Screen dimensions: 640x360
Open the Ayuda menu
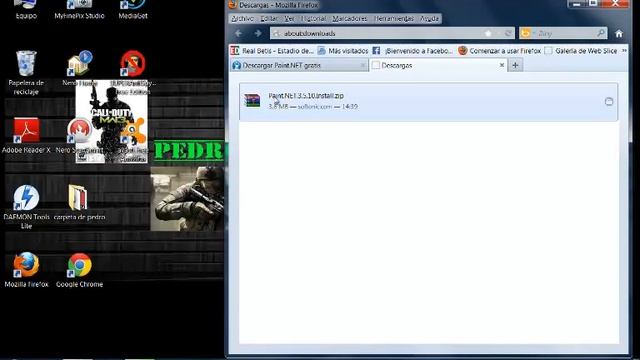click(429, 19)
